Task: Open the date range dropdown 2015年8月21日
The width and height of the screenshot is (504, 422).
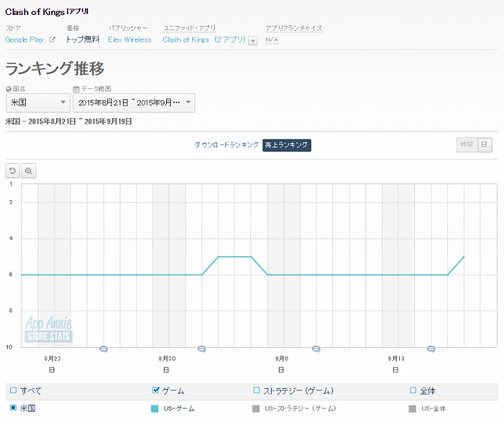Action: [x=134, y=103]
